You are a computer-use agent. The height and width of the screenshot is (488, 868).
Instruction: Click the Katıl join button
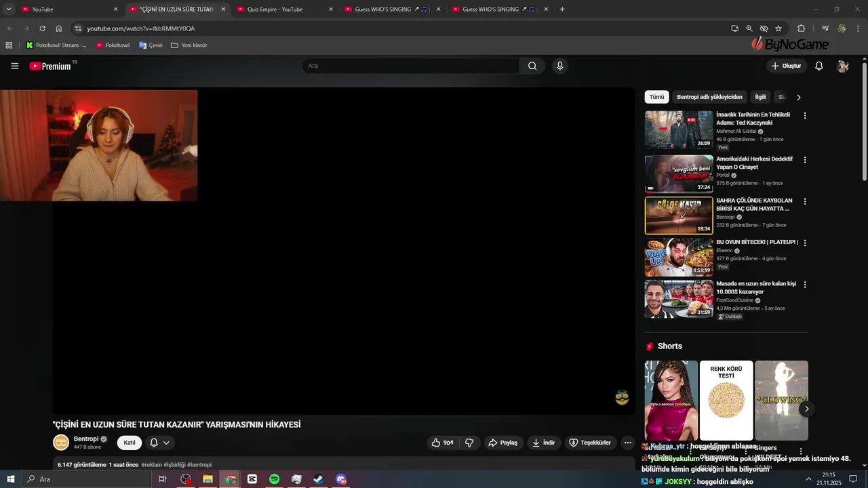[129, 443]
